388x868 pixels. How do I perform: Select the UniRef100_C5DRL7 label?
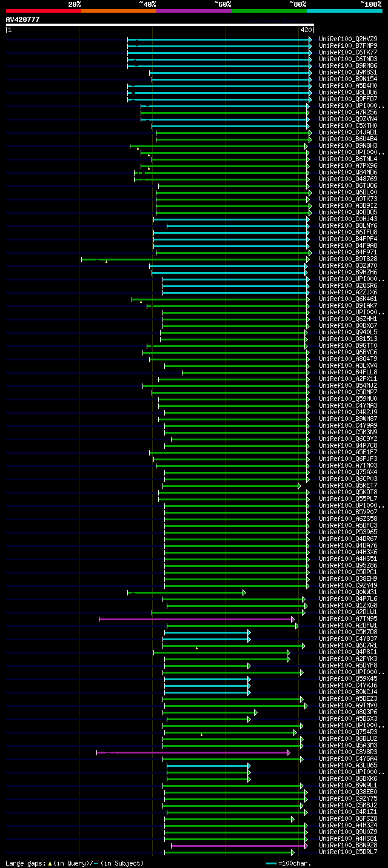point(348,852)
